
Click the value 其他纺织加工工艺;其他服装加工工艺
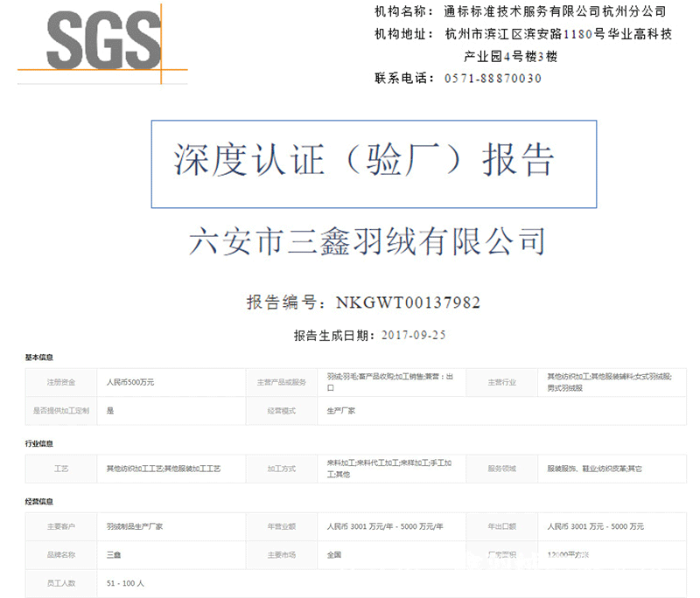click(x=164, y=469)
